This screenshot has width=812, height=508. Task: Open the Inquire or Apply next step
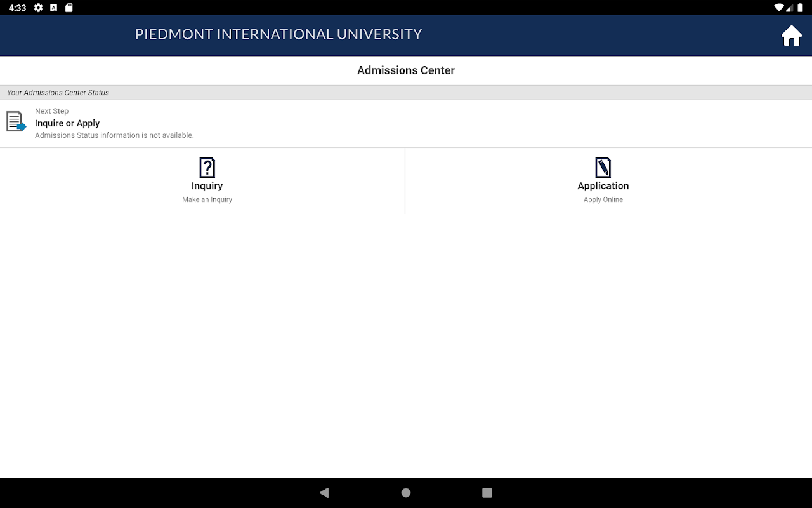click(x=67, y=123)
